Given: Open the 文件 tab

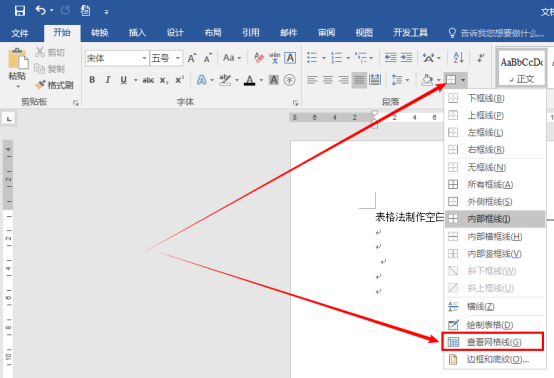Looking at the screenshot, I should click(x=20, y=33).
